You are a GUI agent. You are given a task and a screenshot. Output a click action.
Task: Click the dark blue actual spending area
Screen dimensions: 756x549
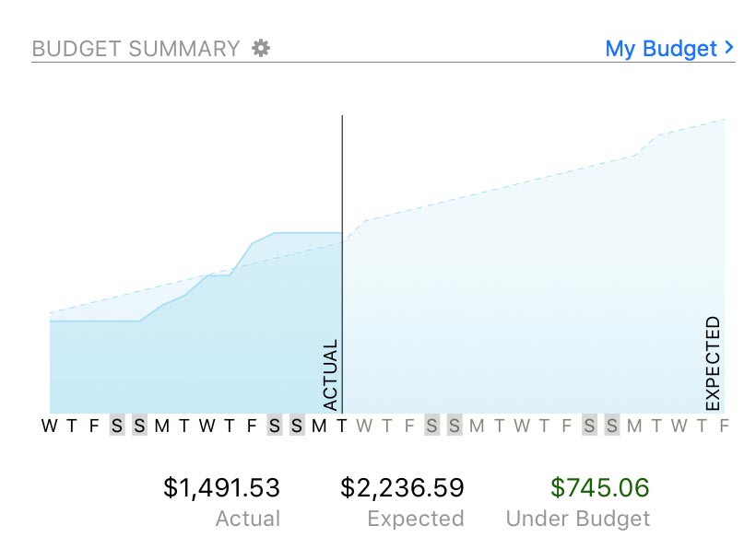[184, 359]
